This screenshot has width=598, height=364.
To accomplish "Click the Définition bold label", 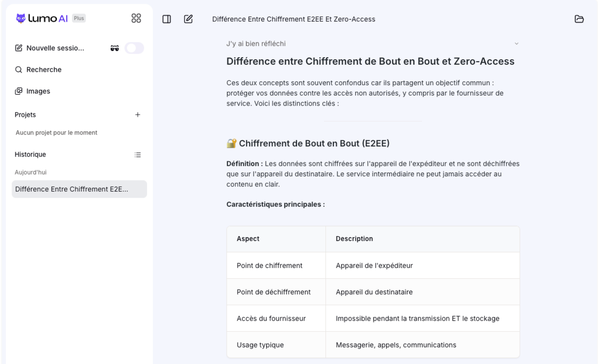I will click(245, 163).
